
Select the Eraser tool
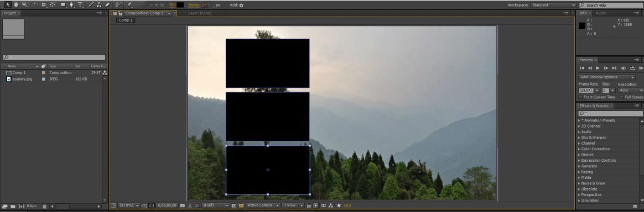coord(107,5)
